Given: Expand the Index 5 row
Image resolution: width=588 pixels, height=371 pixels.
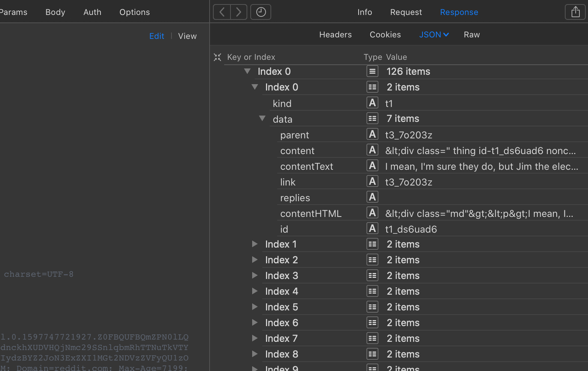Looking at the screenshot, I should tap(255, 307).
